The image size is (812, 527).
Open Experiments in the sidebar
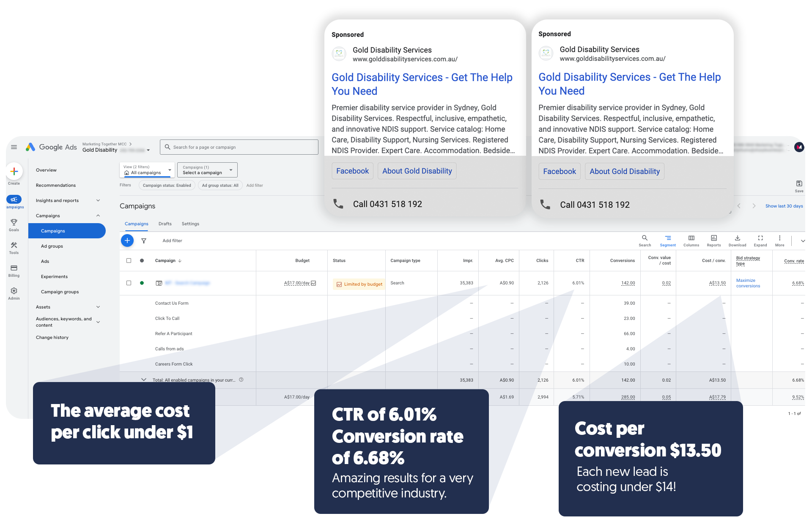click(x=54, y=276)
